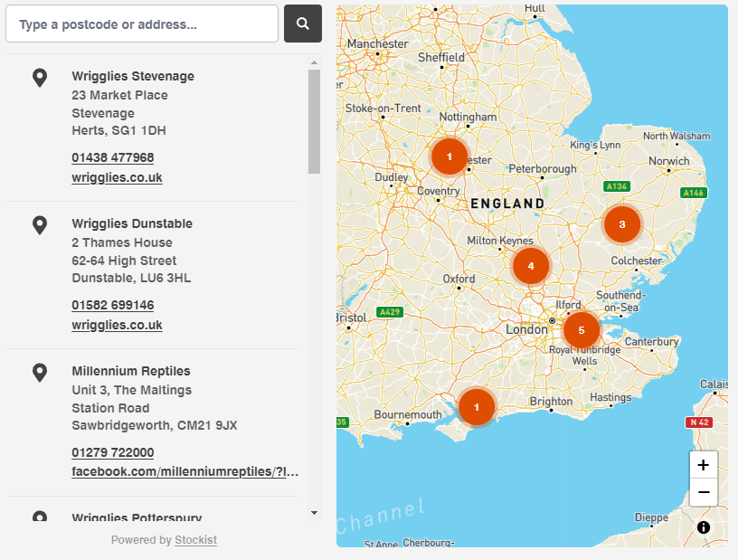The height and width of the screenshot is (560, 738).
Task: Click the map pin beside Wrigglies Dunstable
Action: pyautogui.click(x=40, y=225)
